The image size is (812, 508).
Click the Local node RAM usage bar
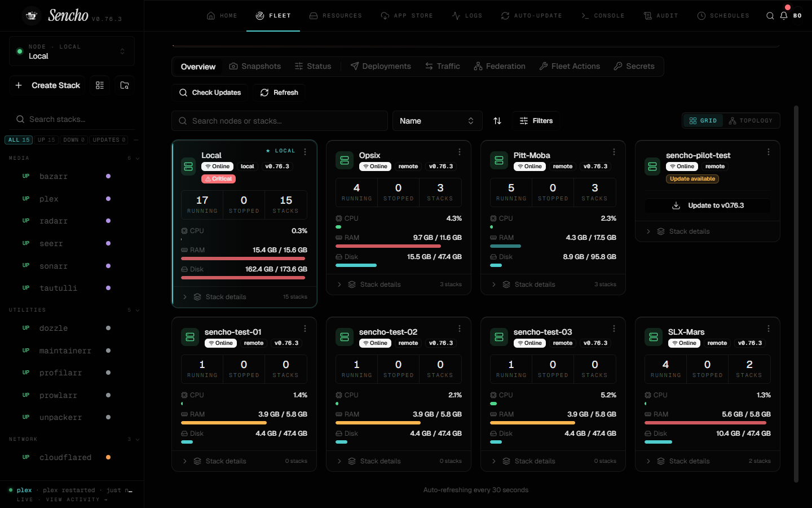click(x=244, y=259)
